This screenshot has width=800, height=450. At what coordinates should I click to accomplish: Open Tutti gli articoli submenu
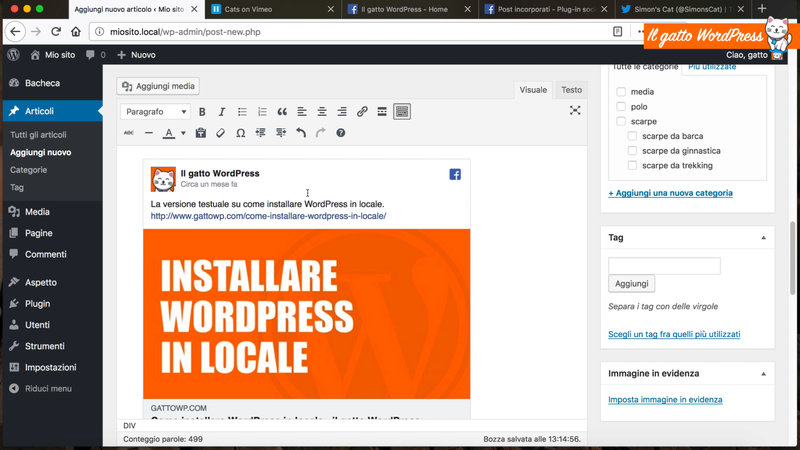(38, 135)
